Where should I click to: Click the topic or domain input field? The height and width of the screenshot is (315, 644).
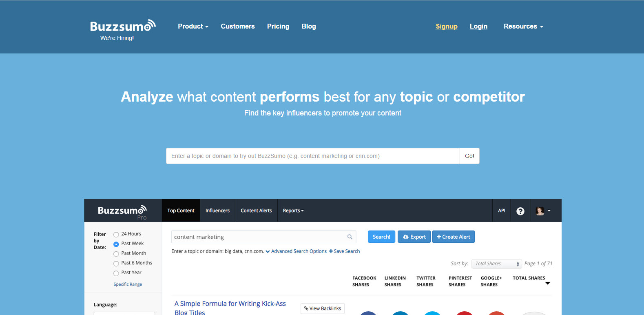coord(313,156)
